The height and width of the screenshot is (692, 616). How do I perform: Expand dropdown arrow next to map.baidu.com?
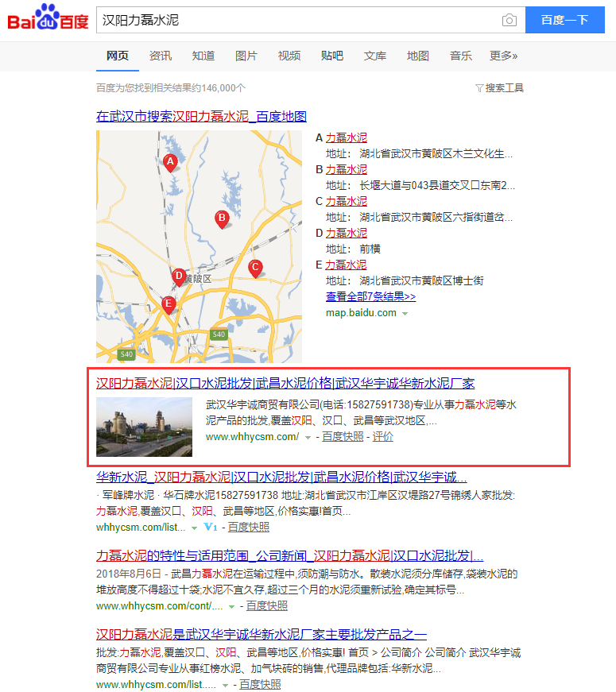[405, 313]
